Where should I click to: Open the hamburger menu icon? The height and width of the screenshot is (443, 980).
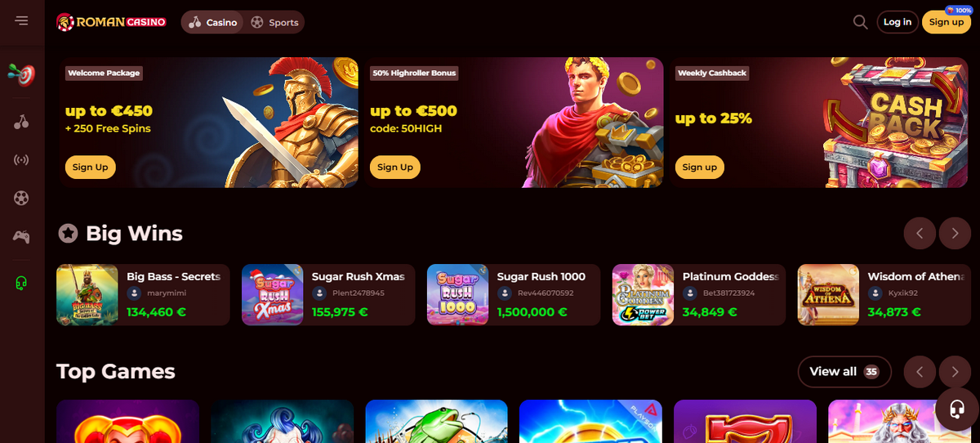[x=21, y=20]
